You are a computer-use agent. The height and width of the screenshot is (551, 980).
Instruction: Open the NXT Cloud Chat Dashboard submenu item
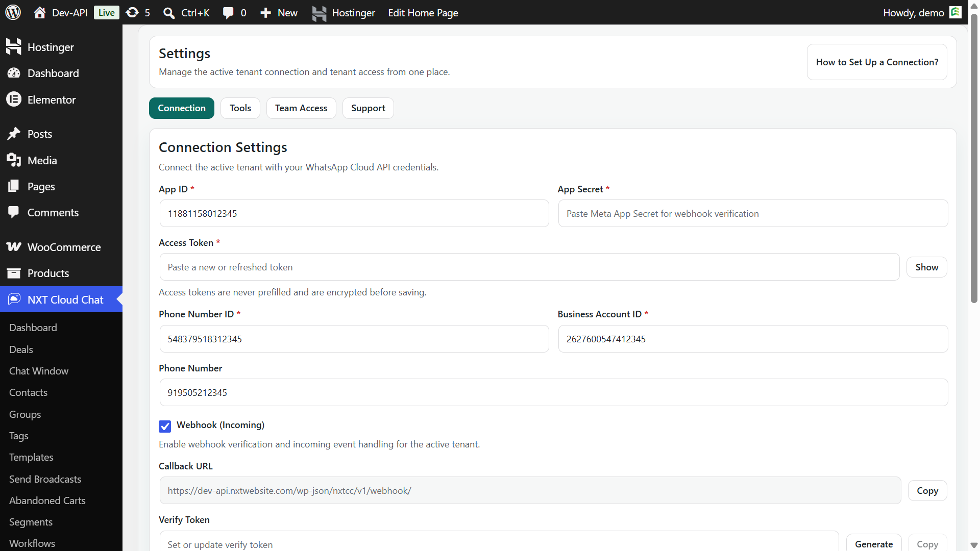(x=33, y=328)
